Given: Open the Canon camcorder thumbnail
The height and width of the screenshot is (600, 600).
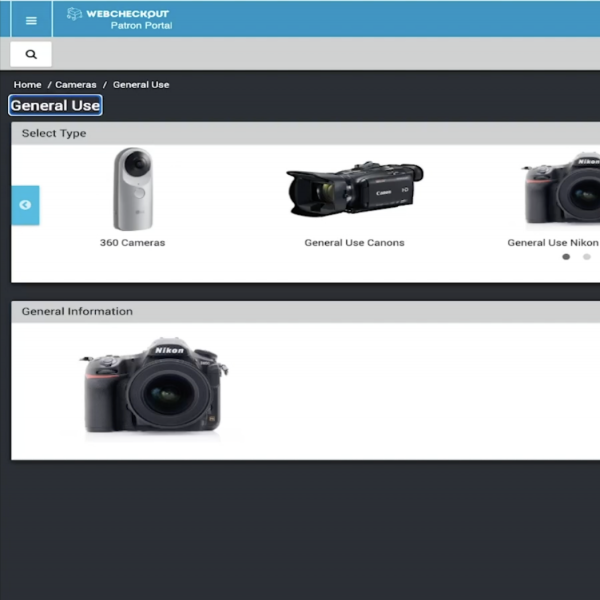Looking at the screenshot, I should click(355, 189).
